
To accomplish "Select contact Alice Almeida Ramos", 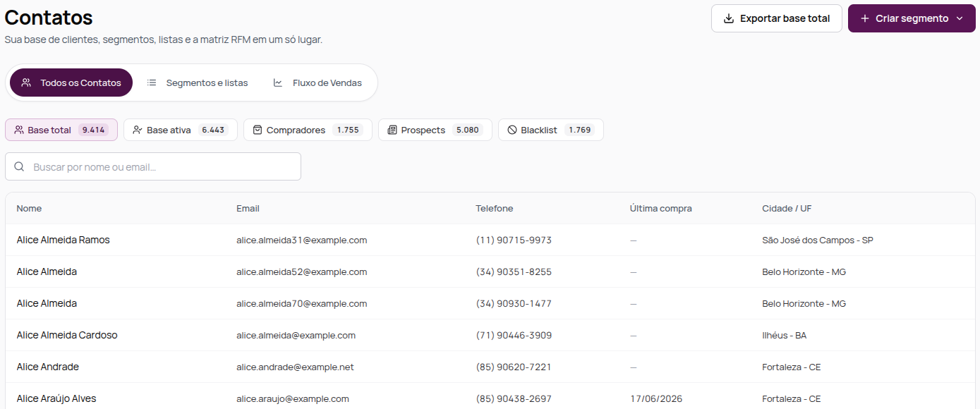I will pos(63,240).
